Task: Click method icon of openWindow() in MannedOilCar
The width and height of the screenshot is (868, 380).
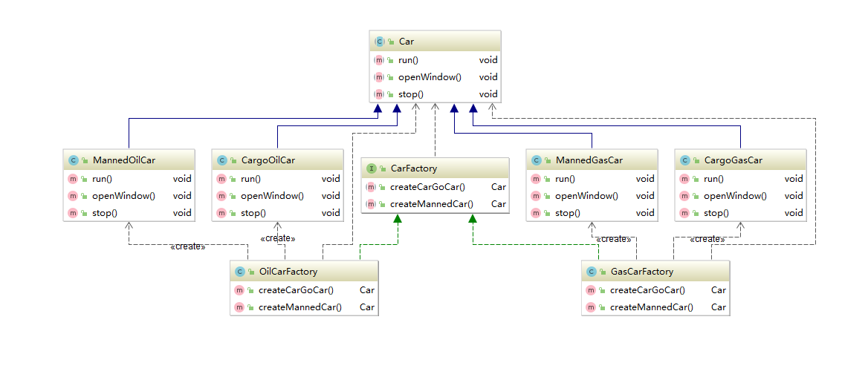Action: [73, 196]
